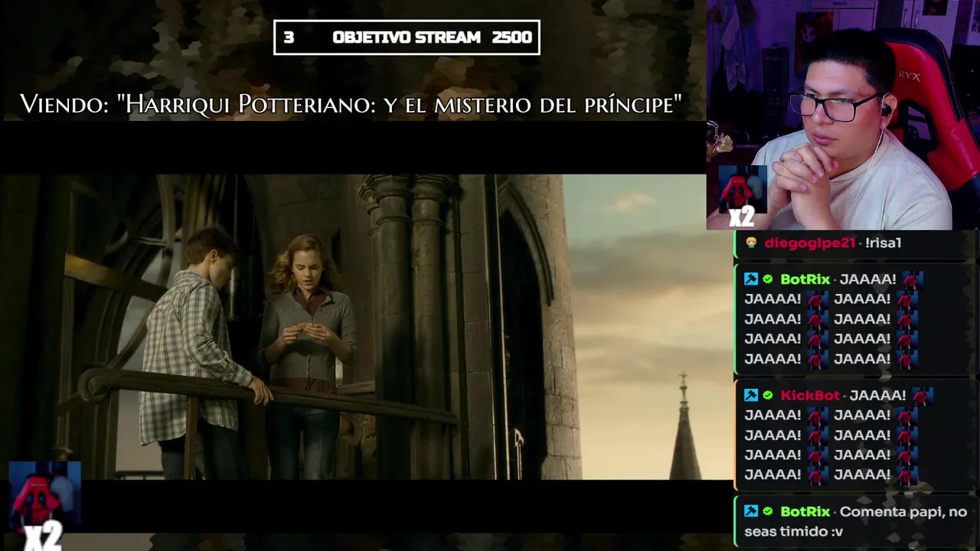
Task: Open the diegoglpe21 username in chat
Action: [x=809, y=243]
